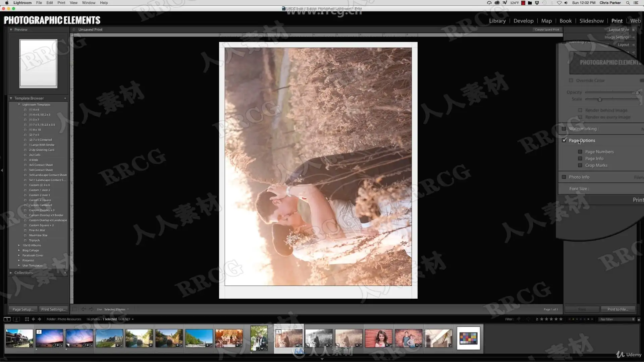Viewport: 644px width, 362px height.
Task: Add a new collection with plus icon
Action: click(x=65, y=273)
